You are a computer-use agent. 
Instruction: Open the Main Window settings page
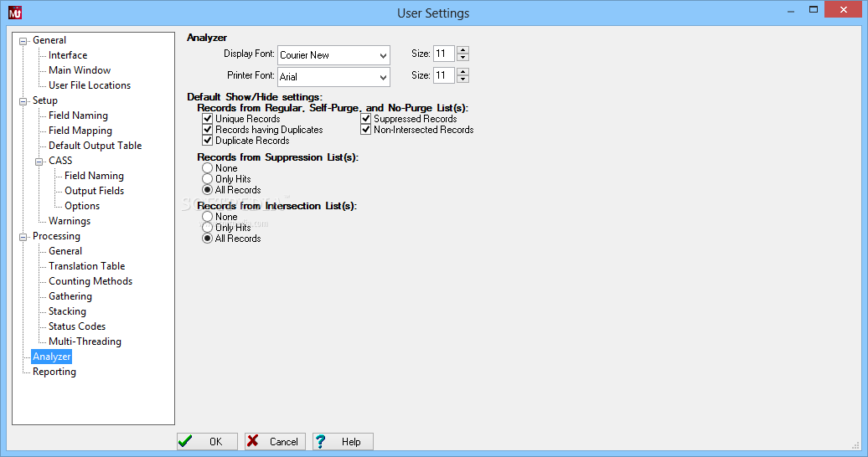coord(80,70)
